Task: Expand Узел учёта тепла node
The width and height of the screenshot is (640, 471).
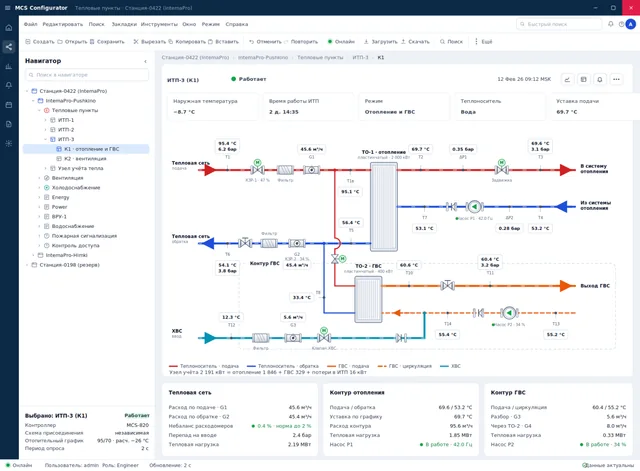Action: pyautogui.click(x=46, y=168)
